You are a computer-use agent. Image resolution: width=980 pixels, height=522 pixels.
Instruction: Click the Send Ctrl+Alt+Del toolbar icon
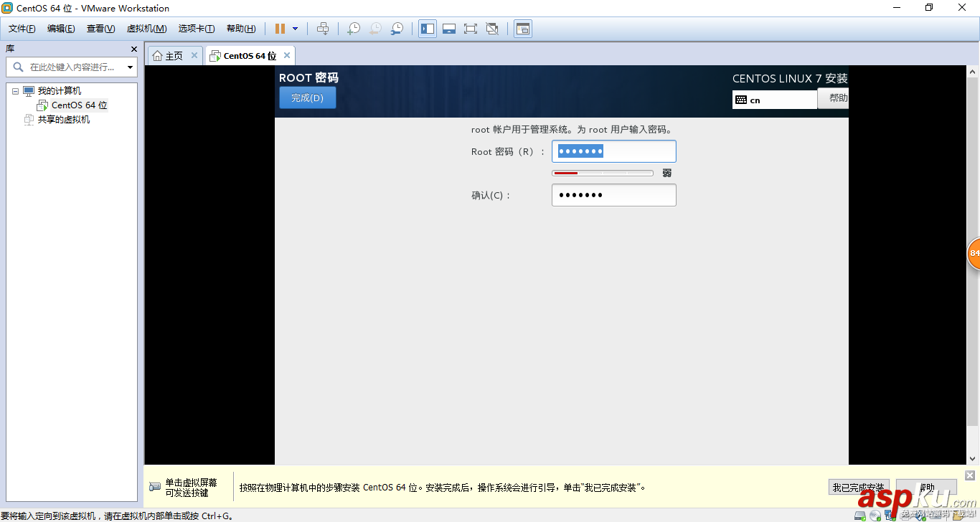click(x=323, y=29)
